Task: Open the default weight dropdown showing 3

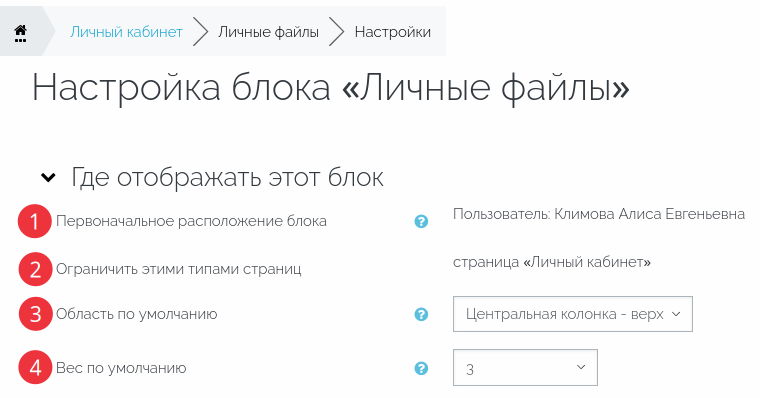Action: click(525, 367)
